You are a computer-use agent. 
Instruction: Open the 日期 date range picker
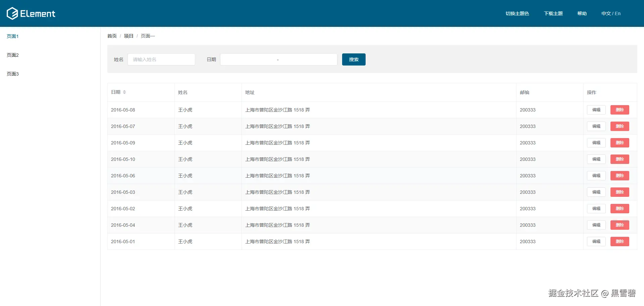click(279, 59)
